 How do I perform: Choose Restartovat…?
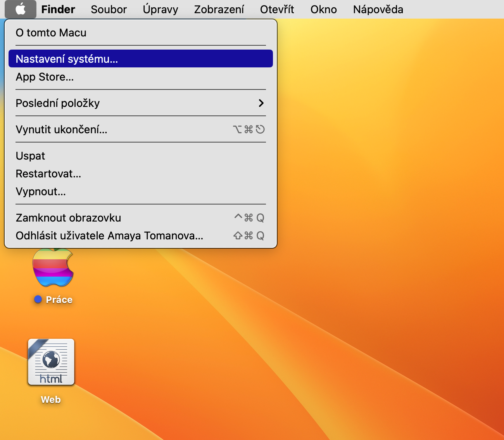(x=141, y=174)
